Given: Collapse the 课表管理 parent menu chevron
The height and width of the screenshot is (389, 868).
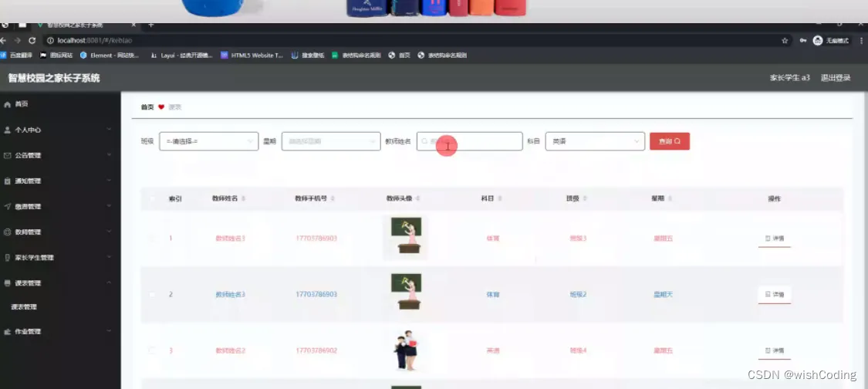Looking at the screenshot, I should tap(109, 282).
